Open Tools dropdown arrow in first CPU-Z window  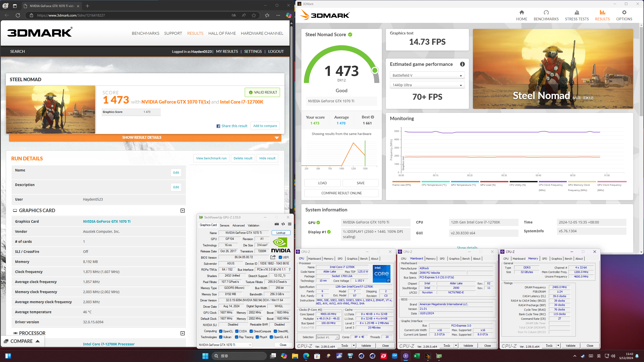point(353,346)
